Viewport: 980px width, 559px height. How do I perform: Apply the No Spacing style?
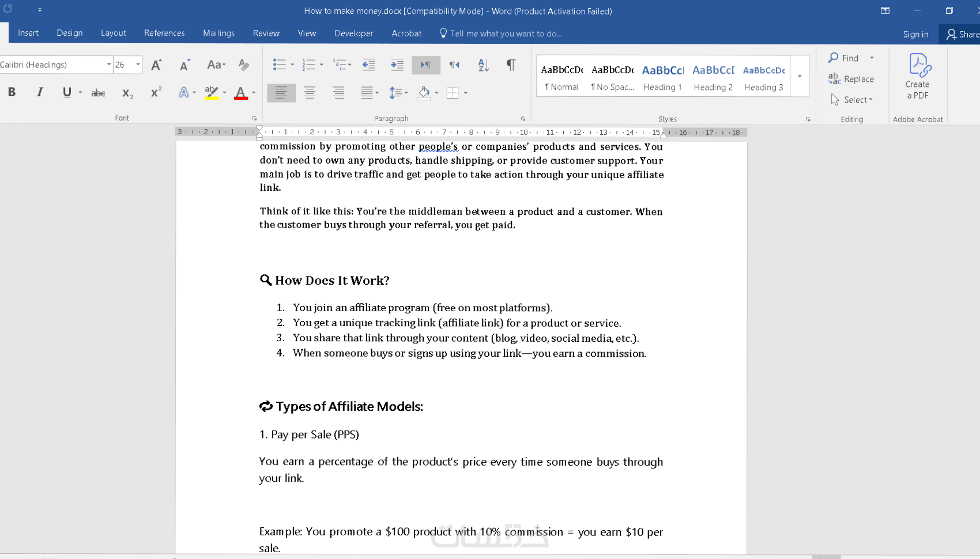(612, 77)
